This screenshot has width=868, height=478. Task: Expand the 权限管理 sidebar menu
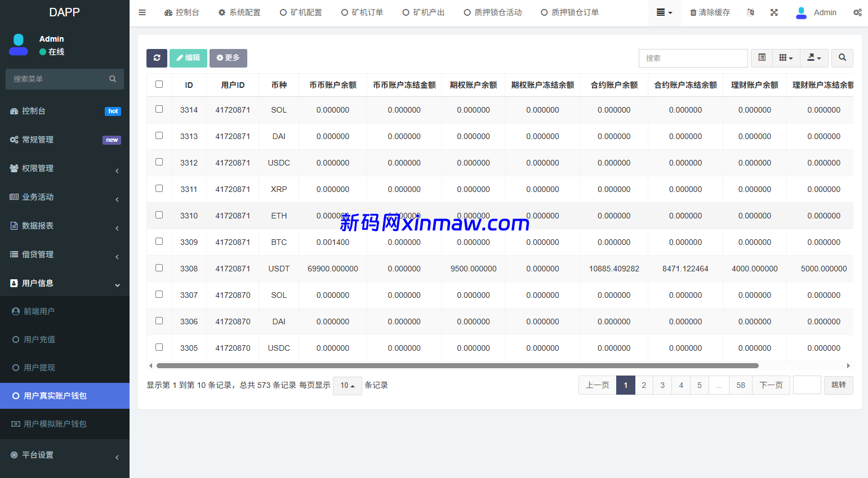pos(65,168)
